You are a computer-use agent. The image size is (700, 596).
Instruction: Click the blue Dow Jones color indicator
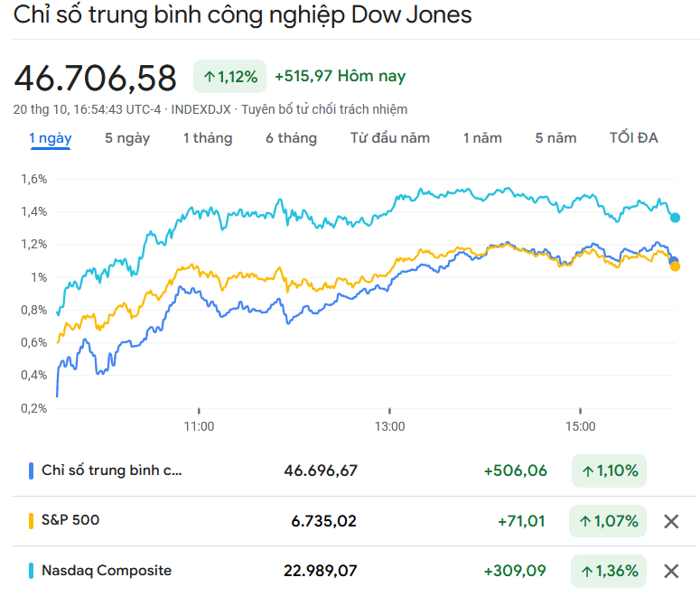32,470
